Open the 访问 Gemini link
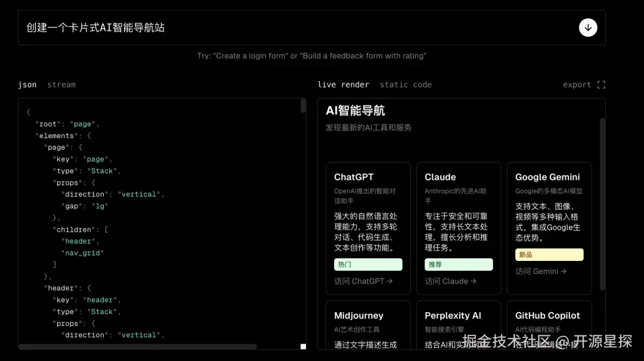 tap(540, 271)
